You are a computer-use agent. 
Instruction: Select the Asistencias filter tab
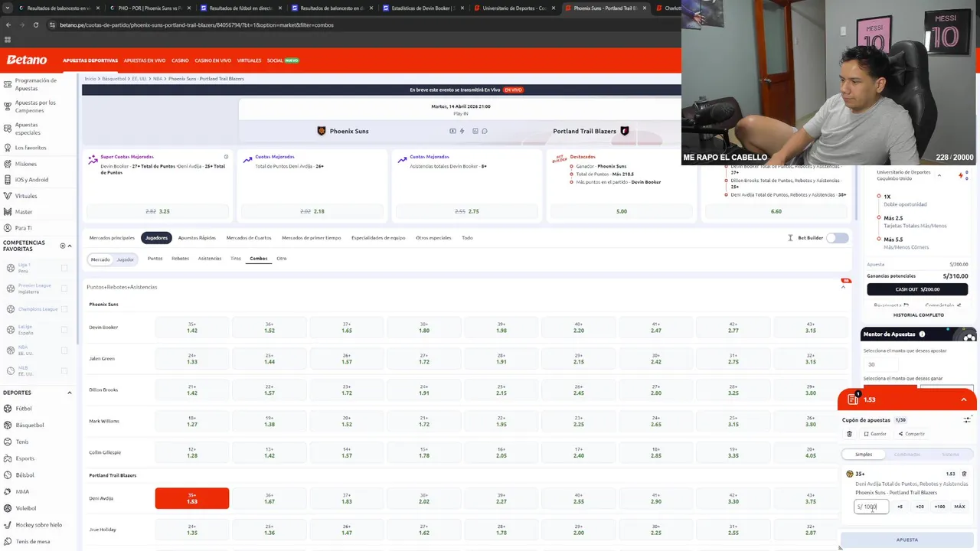(210, 259)
